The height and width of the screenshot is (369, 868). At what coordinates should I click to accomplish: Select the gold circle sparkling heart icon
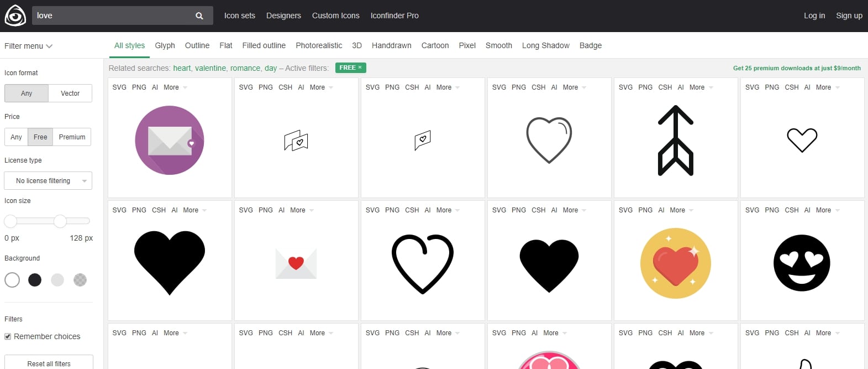click(675, 263)
